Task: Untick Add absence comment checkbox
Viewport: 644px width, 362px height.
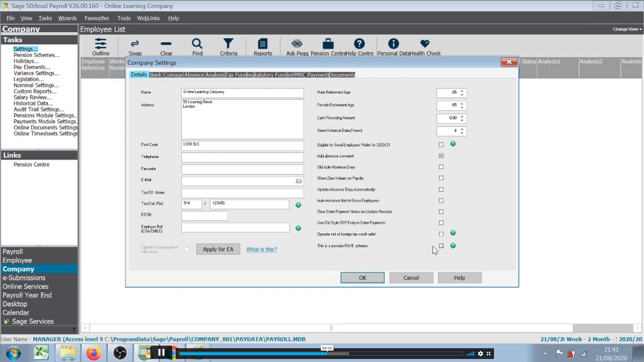Action: [x=441, y=156]
